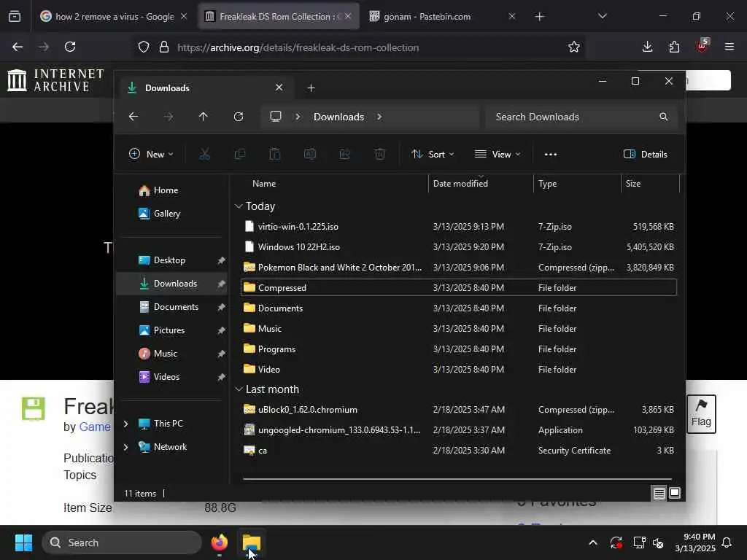Open Firefox list all tabs dropdown
Screen dimensions: 747x560
[603, 16]
